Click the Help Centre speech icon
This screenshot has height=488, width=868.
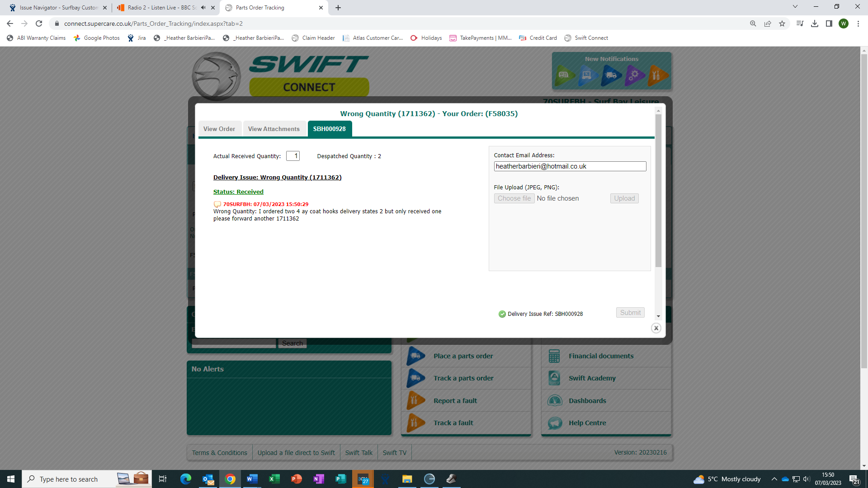(554, 423)
